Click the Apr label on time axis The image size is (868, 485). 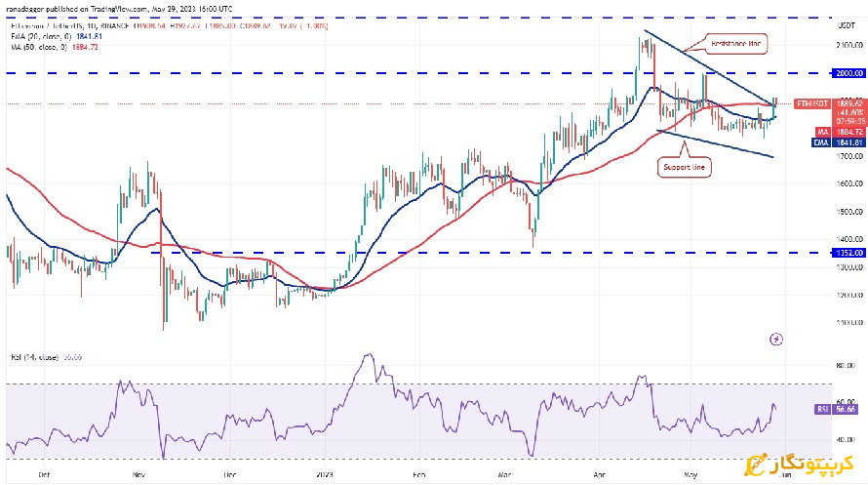[x=600, y=475]
